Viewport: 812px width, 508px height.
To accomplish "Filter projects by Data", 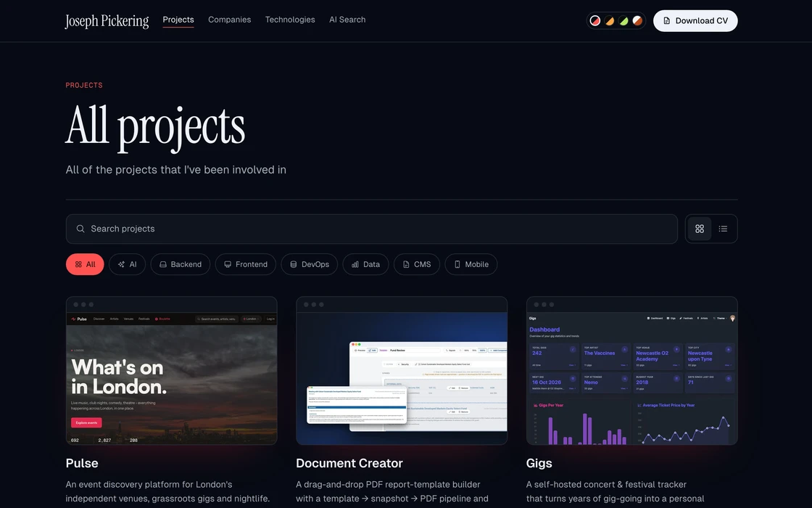I will click(365, 264).
